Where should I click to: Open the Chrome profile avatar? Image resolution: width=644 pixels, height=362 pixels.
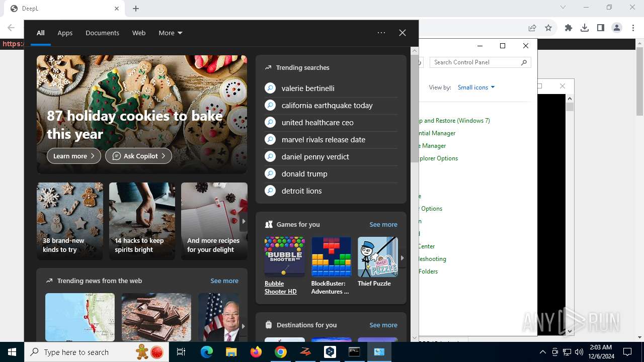(617, 28)
